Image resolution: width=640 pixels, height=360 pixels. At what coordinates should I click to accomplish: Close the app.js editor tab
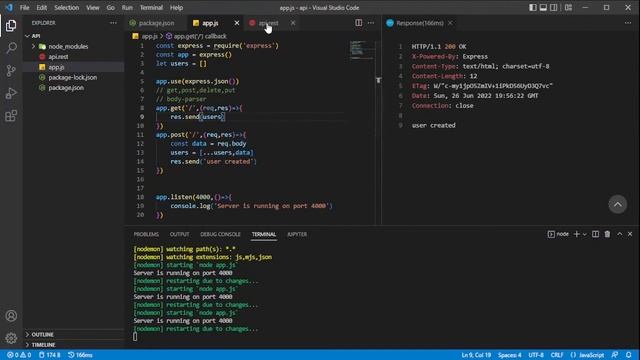click(237, 23)
